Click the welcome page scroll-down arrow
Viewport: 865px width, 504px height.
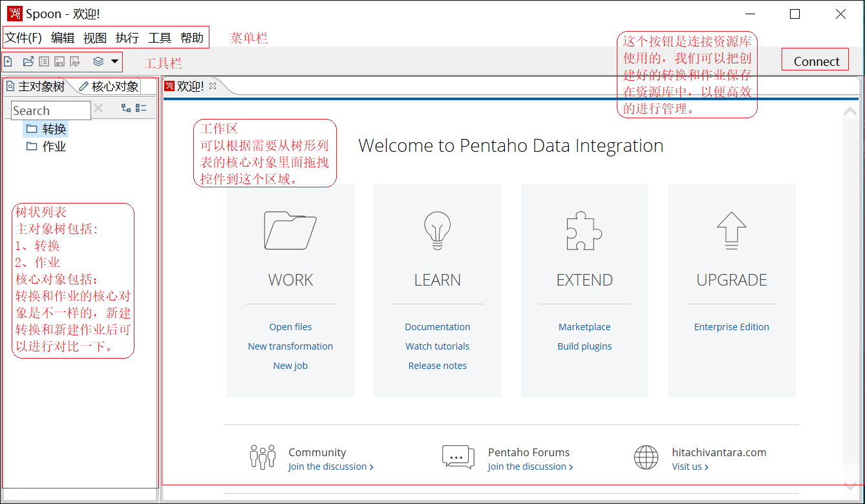coord(851,486)
